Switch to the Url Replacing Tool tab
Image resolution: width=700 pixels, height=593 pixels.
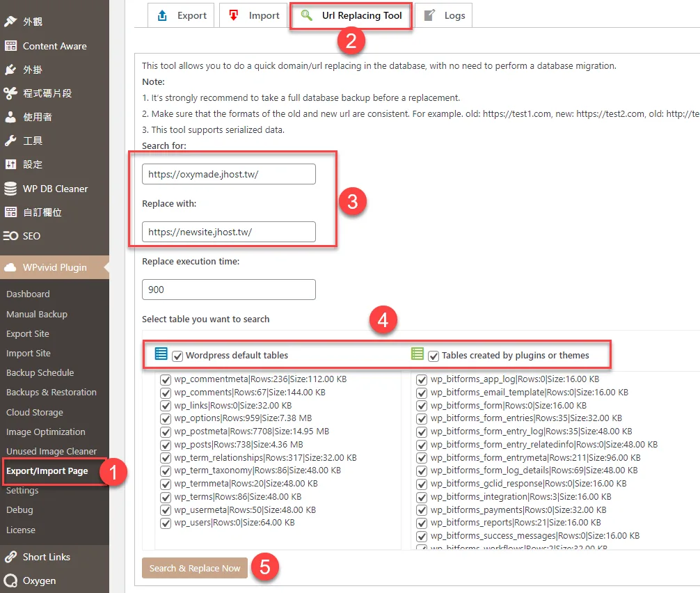(x=351, y=15)
